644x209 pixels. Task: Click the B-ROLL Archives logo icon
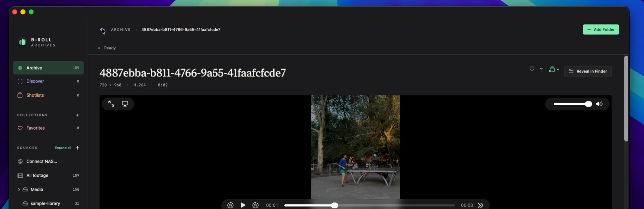click(22, 42)
